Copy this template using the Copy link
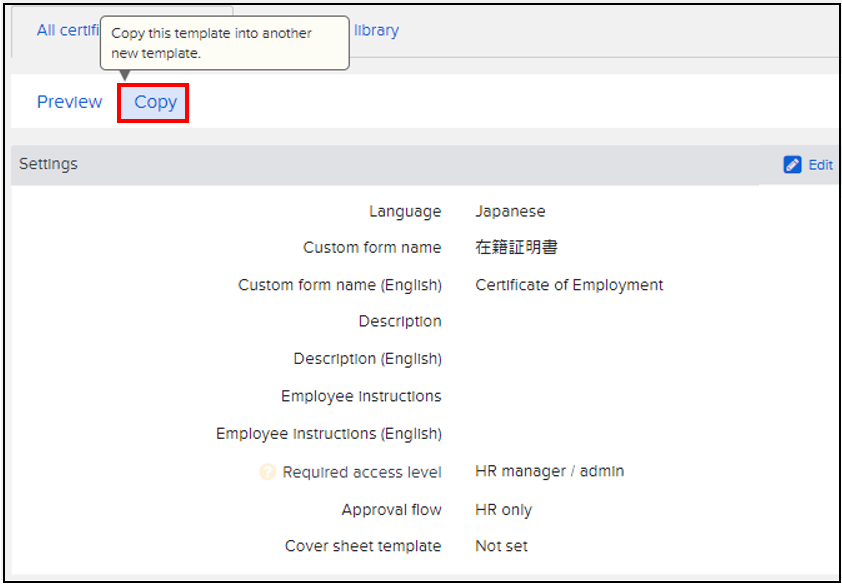Screen dimensions: 842x586 coord(155,102)
